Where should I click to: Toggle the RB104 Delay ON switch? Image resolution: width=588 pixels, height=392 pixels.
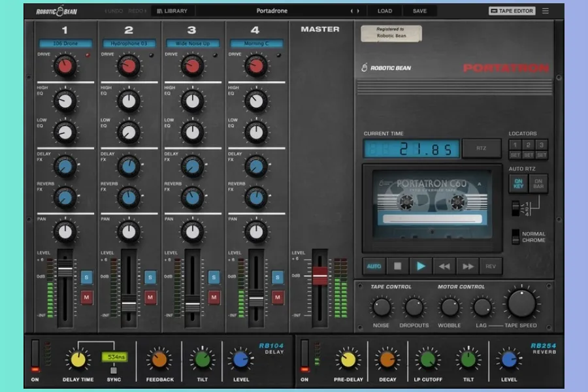35,356
